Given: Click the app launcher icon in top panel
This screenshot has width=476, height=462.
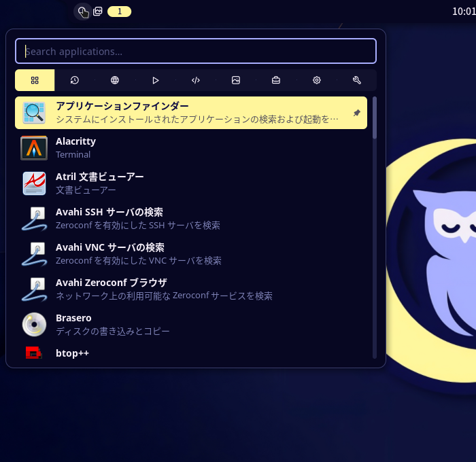Looking at the screenshot, I should pos(83,12).
